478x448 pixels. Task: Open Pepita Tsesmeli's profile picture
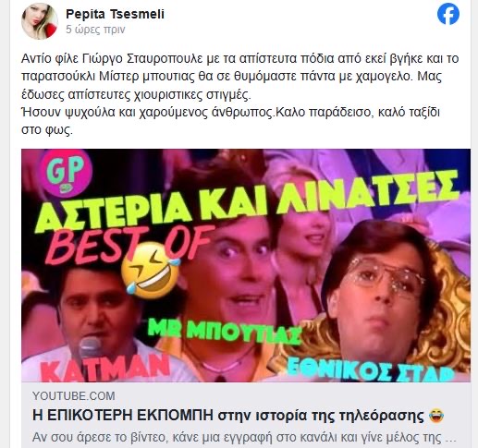tap(40, 21)
